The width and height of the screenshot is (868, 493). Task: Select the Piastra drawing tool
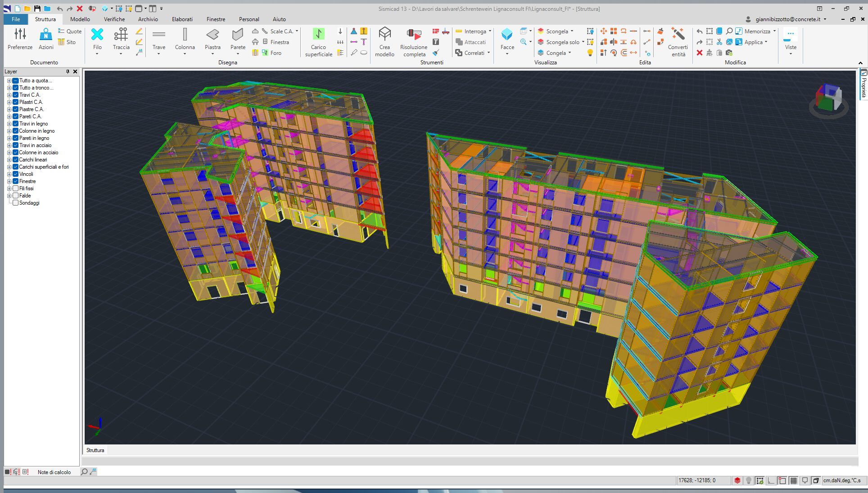click(212, 35)
